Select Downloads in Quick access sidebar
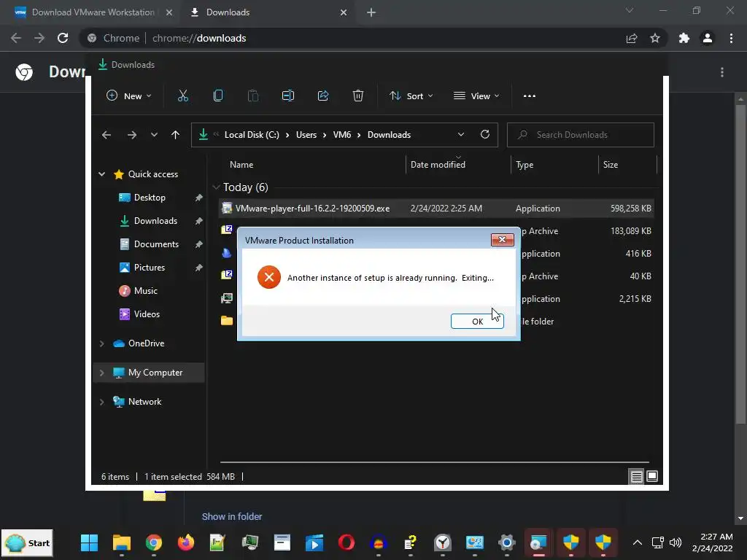Viewport: 747px width, 560px height. [155, 220]
